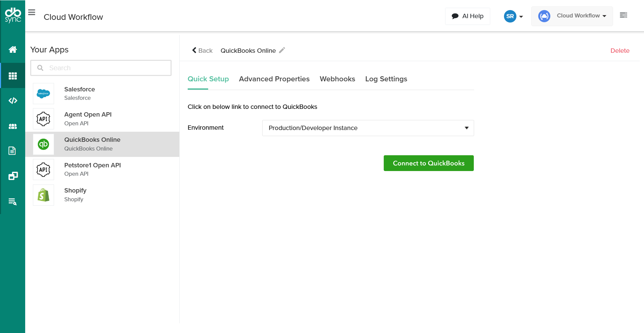644x333 pixels.
Task: Open the Webhooks tab
Action: click(x=337, y=79)
